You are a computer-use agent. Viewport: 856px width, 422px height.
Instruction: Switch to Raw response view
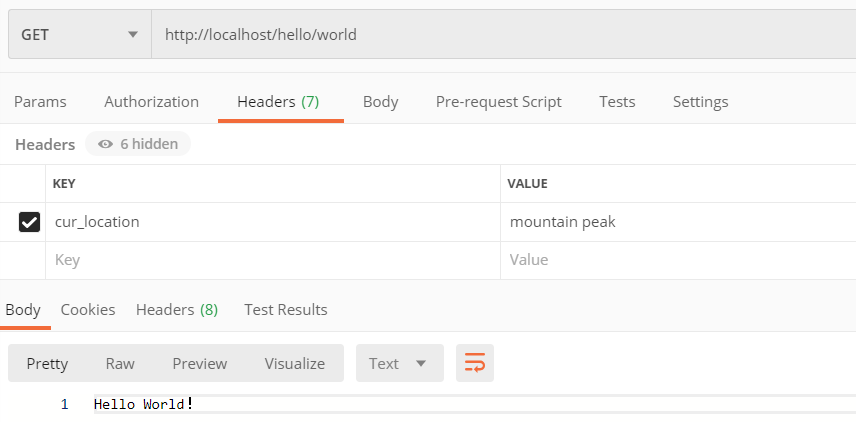click(x=120, y=363)
